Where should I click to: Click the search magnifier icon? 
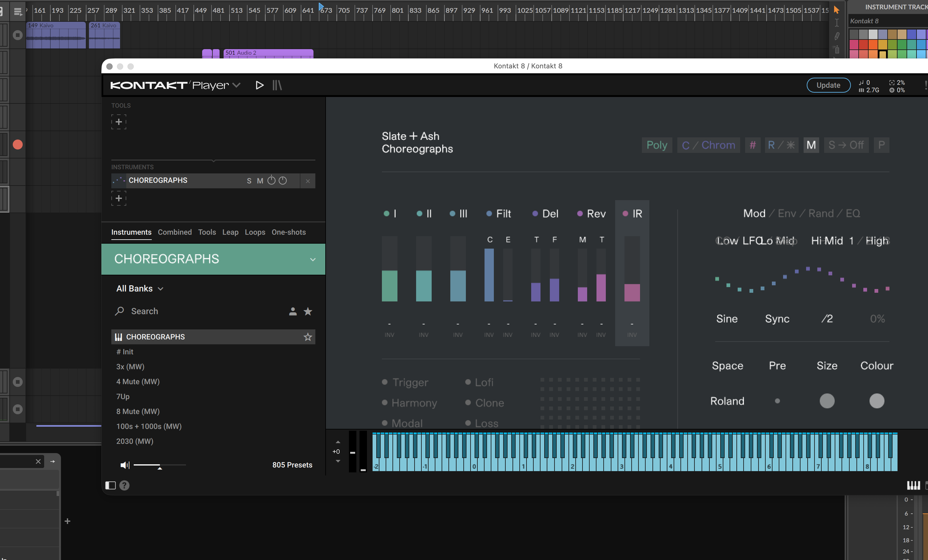click(x=119, y=311)
